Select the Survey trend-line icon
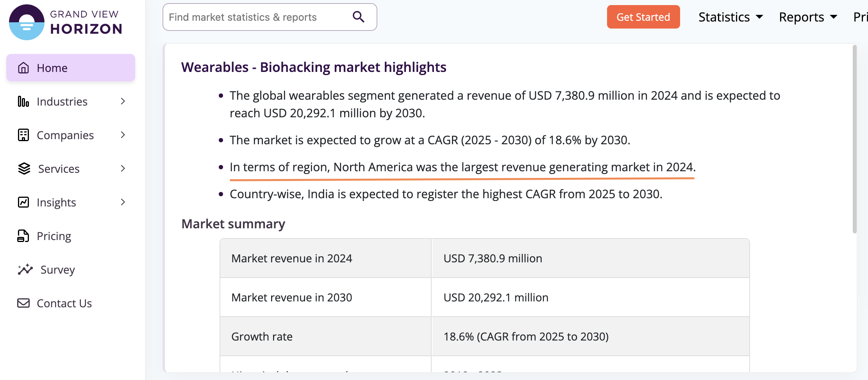 [24, 269]
